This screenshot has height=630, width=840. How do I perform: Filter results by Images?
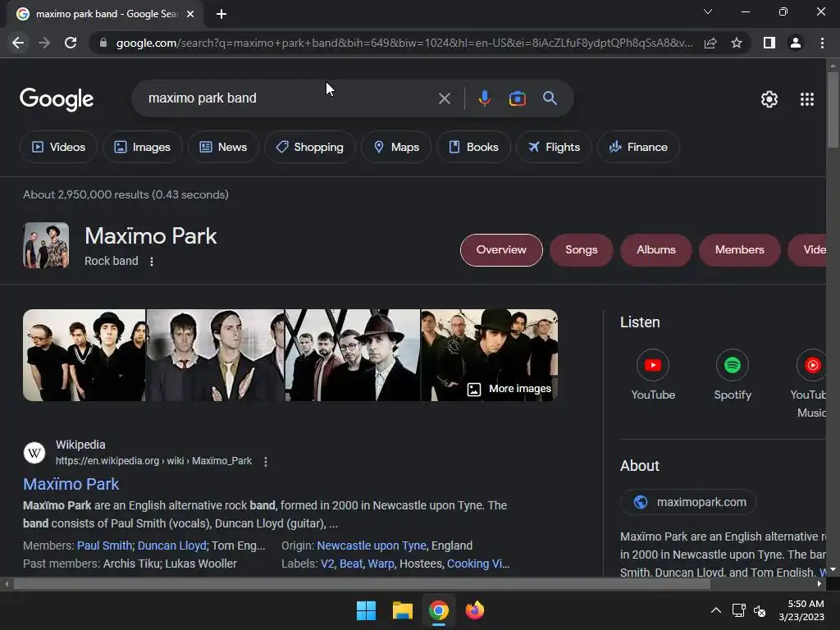tap(142, 147)
